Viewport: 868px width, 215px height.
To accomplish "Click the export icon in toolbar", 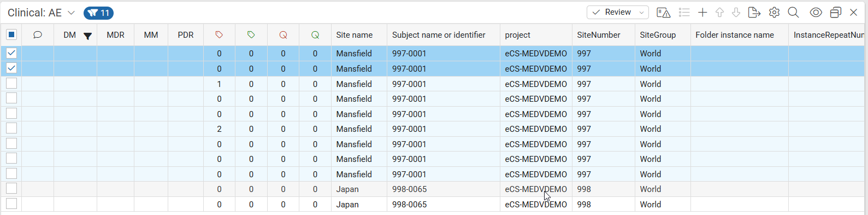I will (x=754, y=13).
